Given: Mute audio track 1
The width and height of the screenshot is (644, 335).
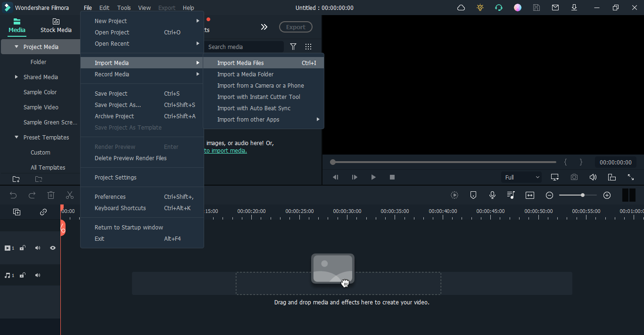Looking at the screenshot, I should click(38, 275).
